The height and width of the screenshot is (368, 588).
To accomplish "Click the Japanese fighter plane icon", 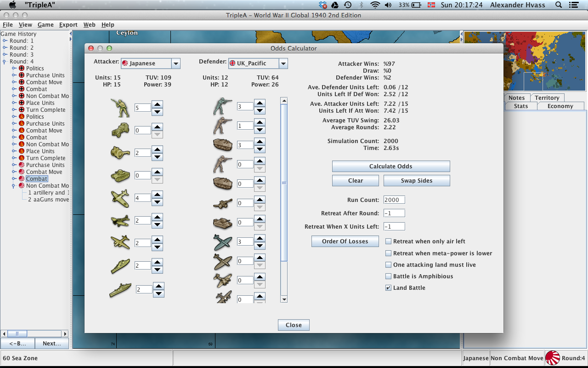I will click(x=120, y=198).
